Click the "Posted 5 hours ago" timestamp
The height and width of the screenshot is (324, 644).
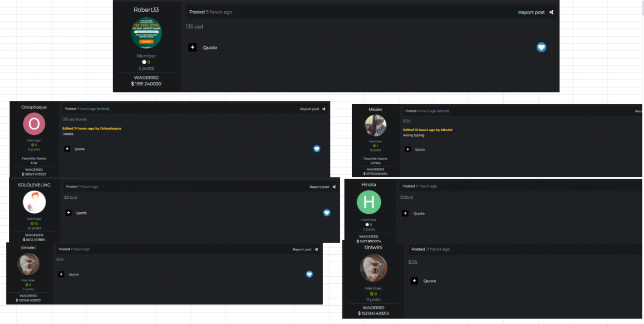[211, 12]
